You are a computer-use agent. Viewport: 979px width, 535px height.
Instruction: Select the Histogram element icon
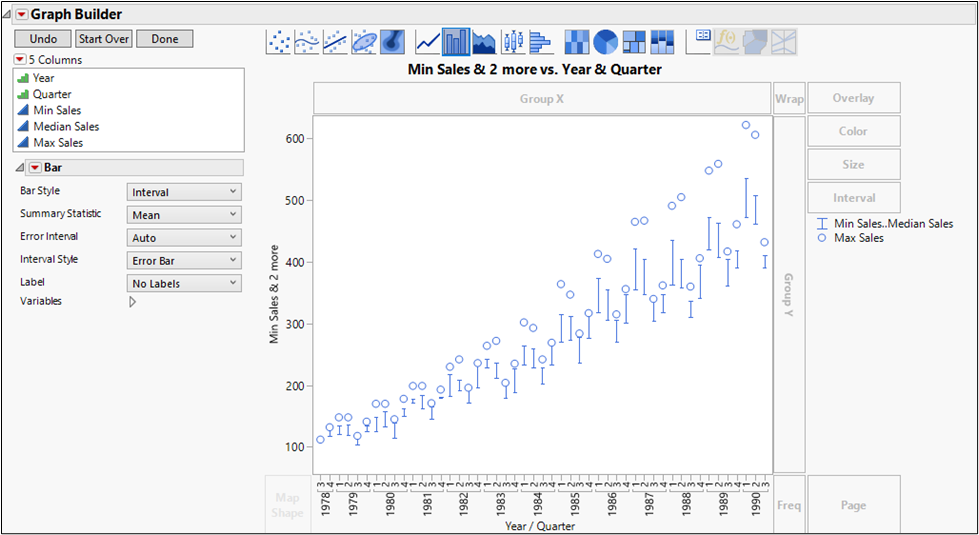click(543, 42)
